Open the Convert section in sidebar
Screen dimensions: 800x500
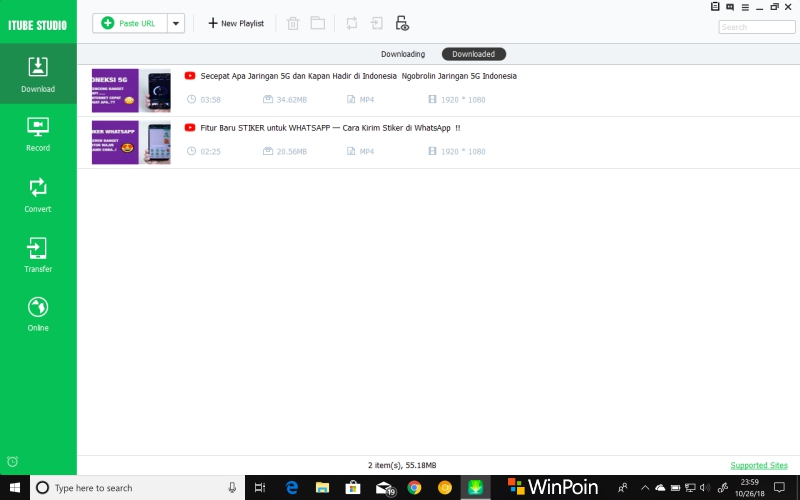click(38, 195)
